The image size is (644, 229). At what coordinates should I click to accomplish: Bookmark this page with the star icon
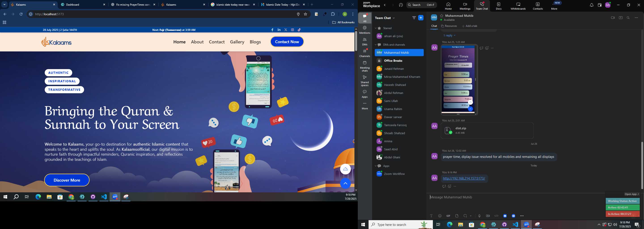tap(305, 14)
